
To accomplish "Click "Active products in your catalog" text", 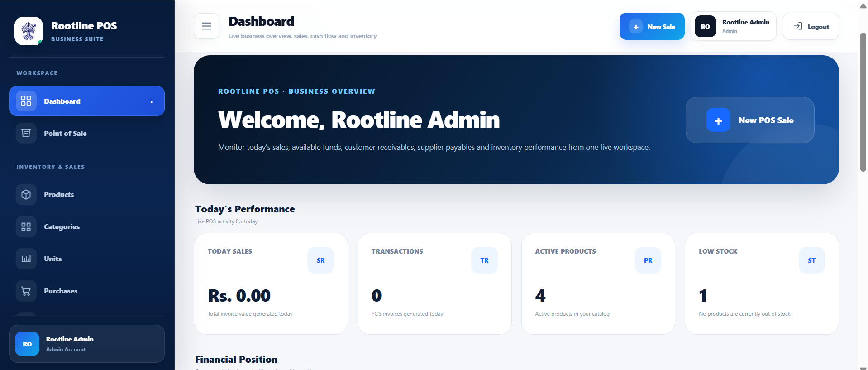I will click(x=572, y=314).
